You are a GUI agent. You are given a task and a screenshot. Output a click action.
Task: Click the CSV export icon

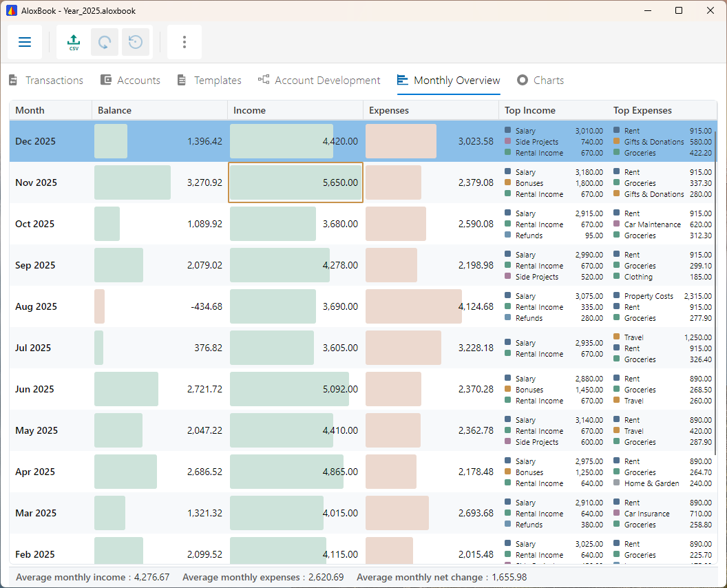click(x=74, y=42)
